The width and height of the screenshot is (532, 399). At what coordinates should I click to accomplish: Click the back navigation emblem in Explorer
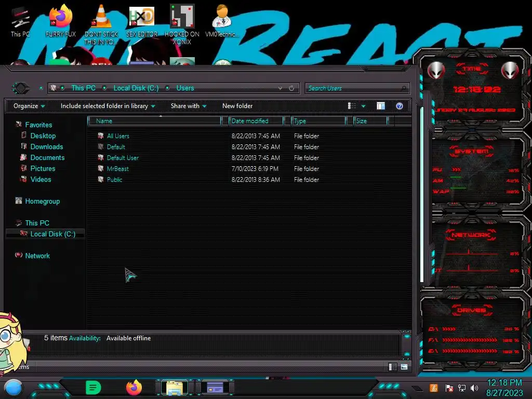point(21,88)
